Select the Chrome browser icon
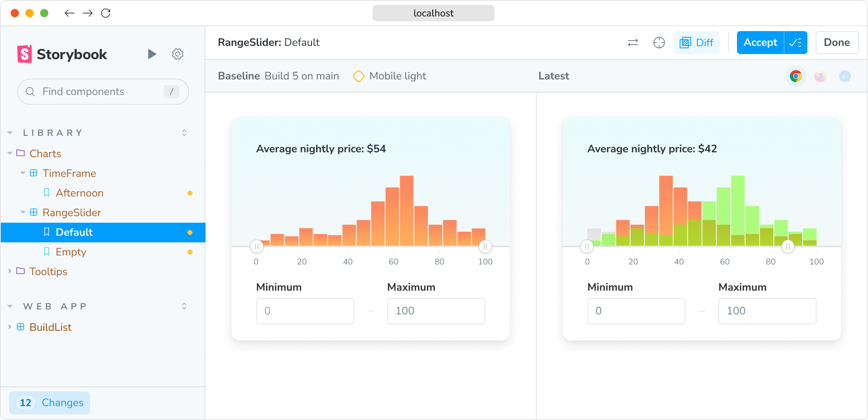 click(796, 76)
